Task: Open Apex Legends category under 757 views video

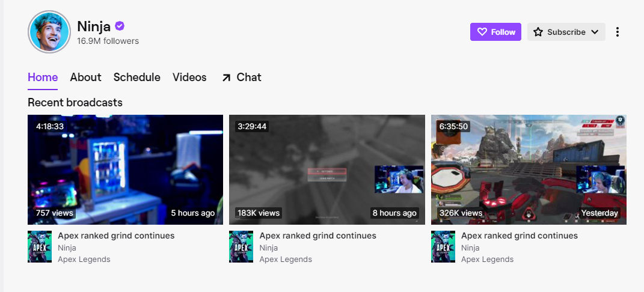Action: coord(84,259)
